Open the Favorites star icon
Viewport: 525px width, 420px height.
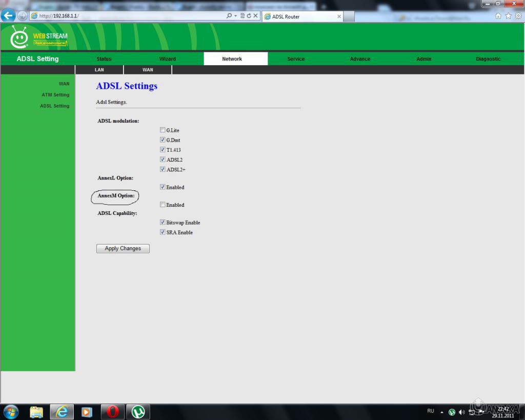508,16
